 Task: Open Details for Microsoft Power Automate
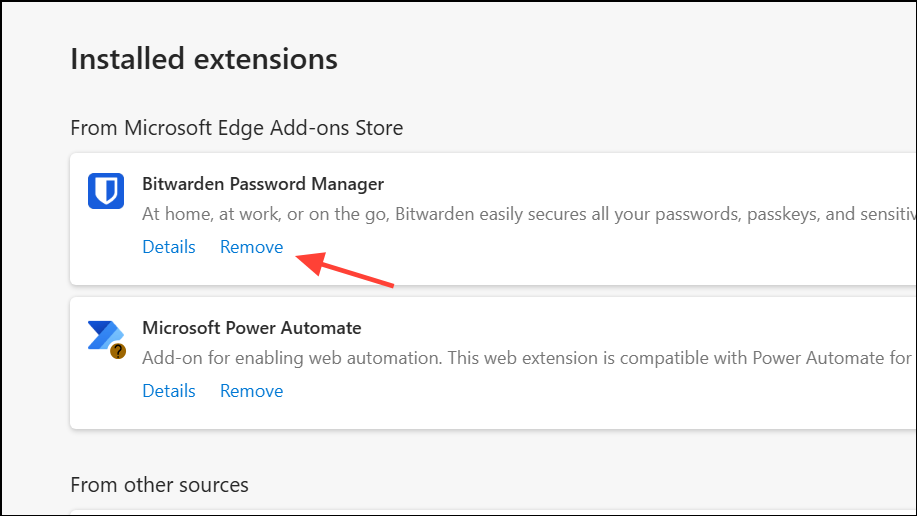point(169,391)
